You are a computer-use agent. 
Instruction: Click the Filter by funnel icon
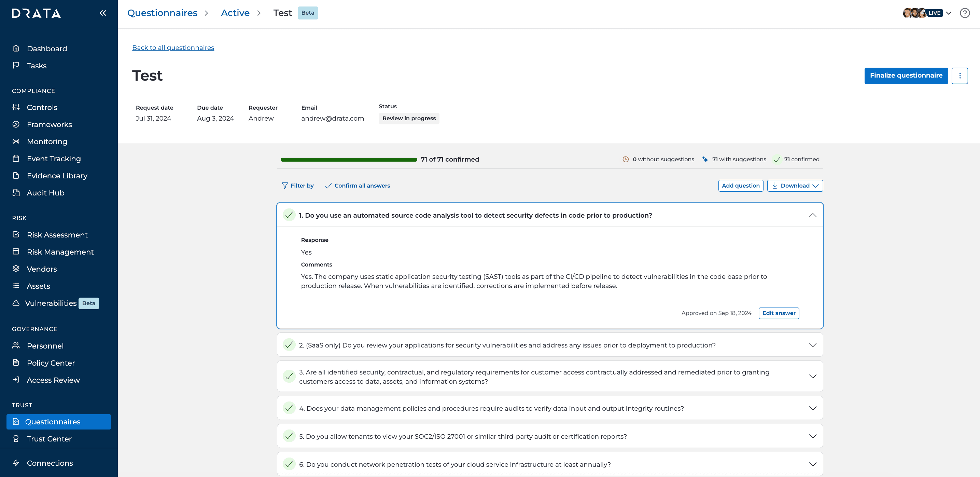point(284,186)
